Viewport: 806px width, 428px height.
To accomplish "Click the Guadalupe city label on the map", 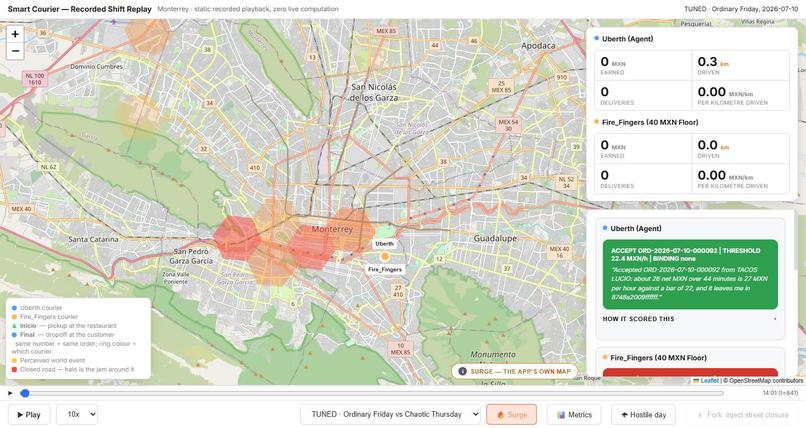I will [x=494, y=238].
